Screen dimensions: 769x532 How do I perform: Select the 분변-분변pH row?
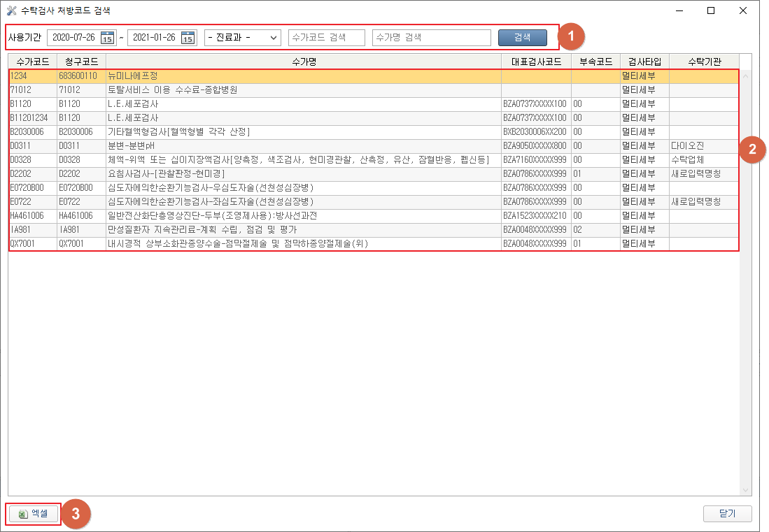303,145
